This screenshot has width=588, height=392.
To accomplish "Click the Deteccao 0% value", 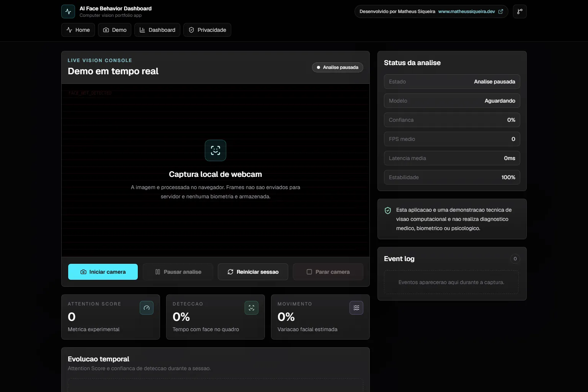I will tap(181, 317).
